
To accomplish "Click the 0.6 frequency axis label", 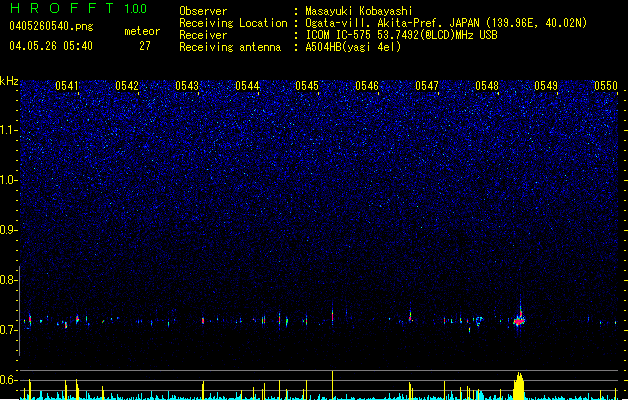I will coord(9,380).
